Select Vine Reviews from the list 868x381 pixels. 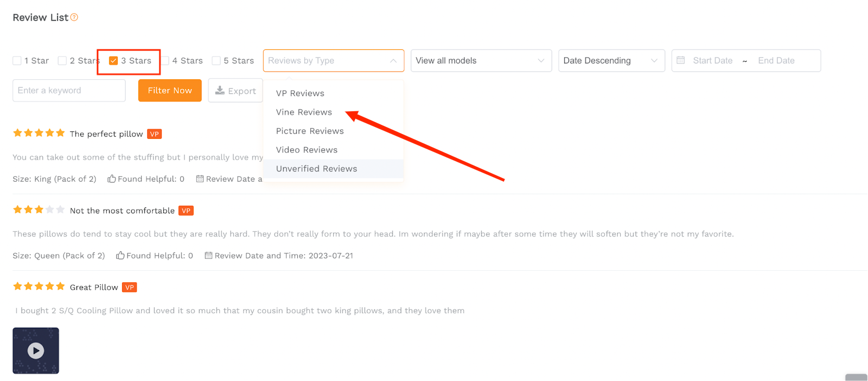pos(334,112)
